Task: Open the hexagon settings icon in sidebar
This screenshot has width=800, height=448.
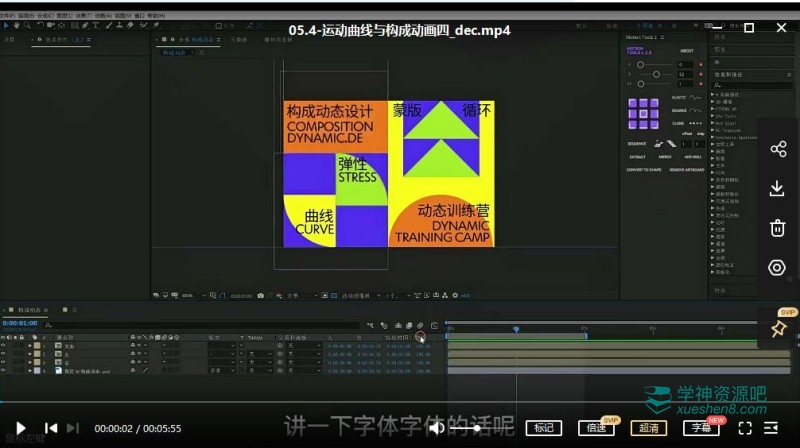Action: pos(777,267)
